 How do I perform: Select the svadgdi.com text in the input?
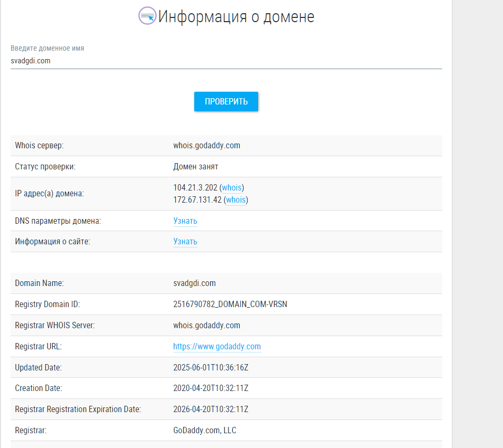click(x=31, y=61)
